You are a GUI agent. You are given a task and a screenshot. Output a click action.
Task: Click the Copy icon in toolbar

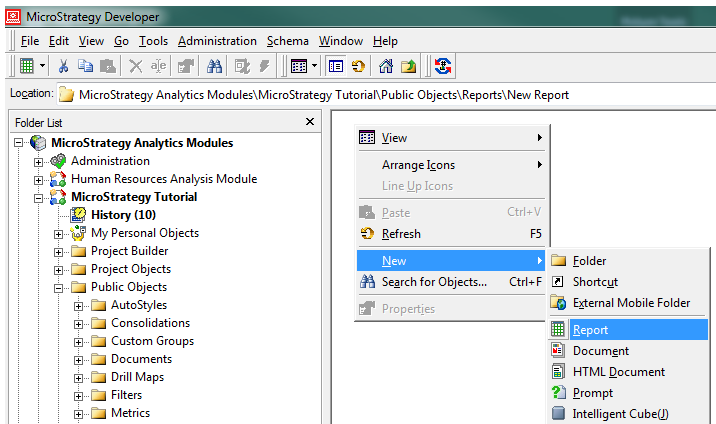(x=85, y=66)
